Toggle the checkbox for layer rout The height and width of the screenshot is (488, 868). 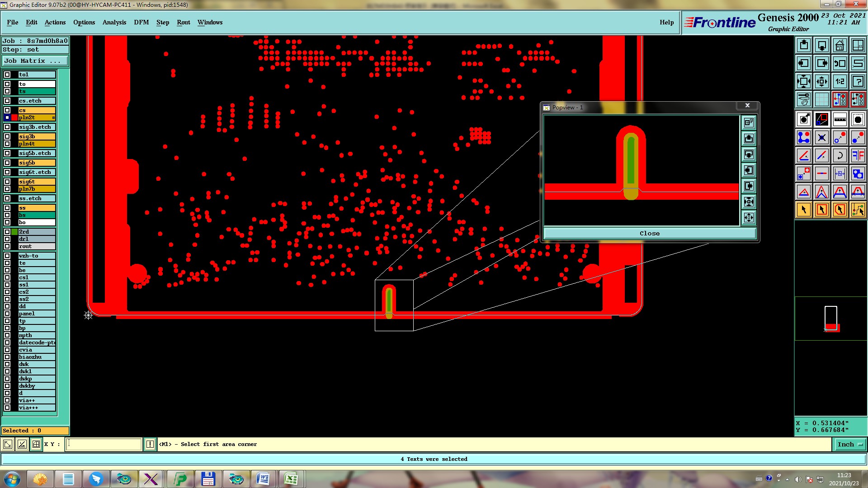[x=7, y=246]
